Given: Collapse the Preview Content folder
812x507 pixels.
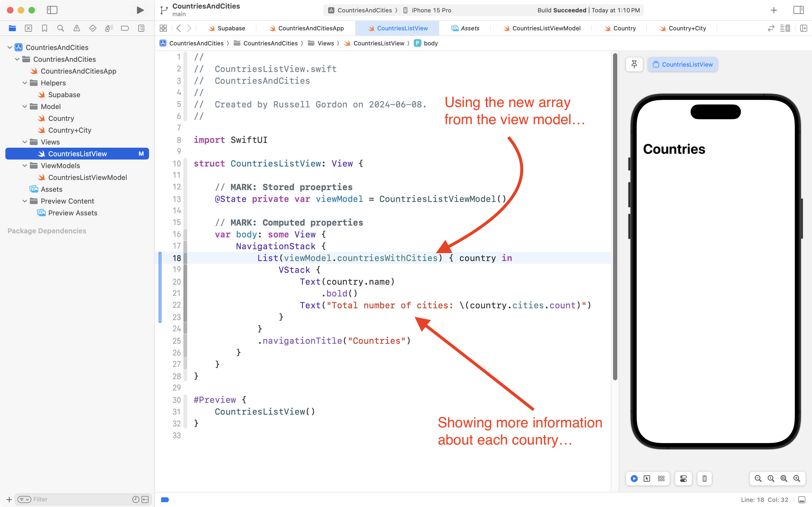Looking at the screenshot, I should [x=24, y=201].
